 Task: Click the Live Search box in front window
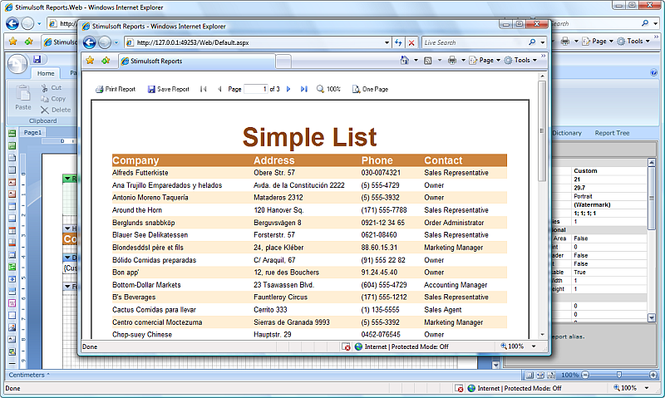click(x=474, y=42)
